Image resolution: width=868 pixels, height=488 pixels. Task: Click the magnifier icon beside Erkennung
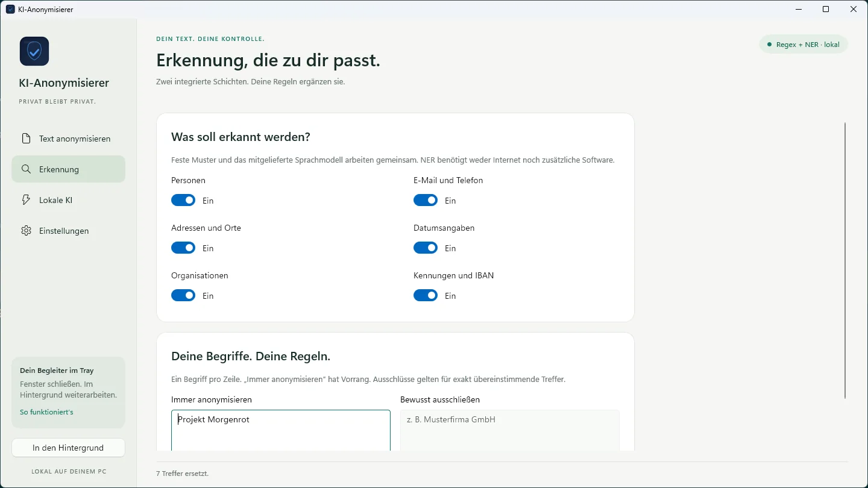coord(26,169)
